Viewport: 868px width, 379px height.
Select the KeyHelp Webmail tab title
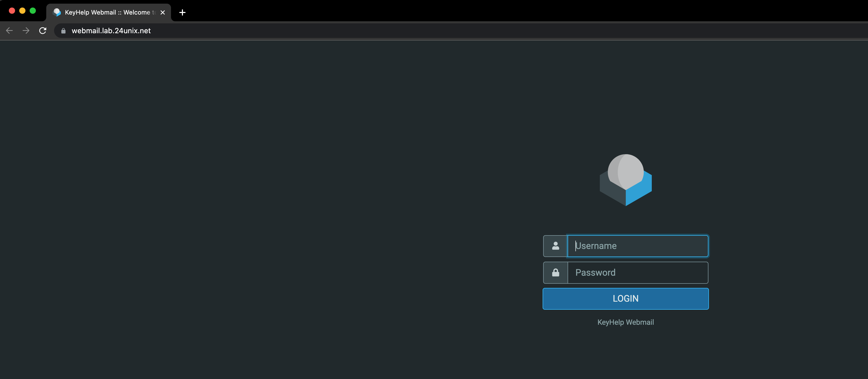(107, 12)
